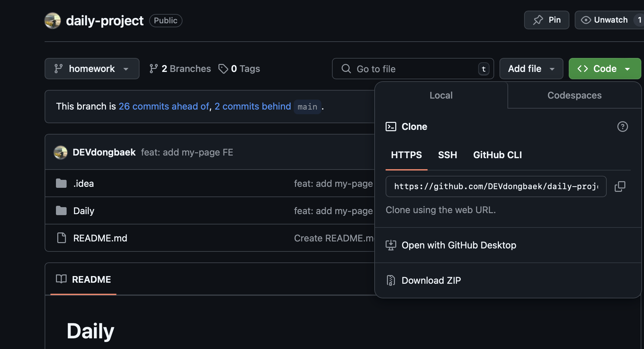Focus the Go to file search field
This screenshot has height=349, width=644.
pos(413,69)
